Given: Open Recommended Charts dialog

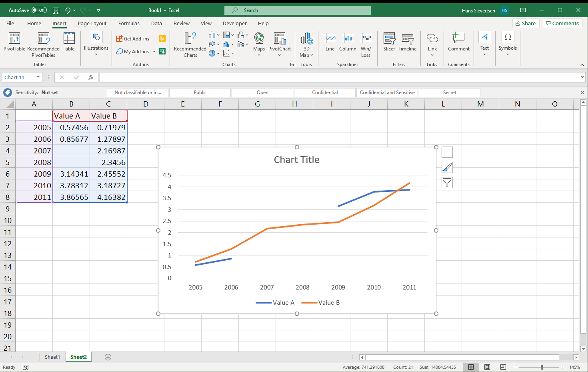Looking at the screenshot, I should [x=190, y=45].
